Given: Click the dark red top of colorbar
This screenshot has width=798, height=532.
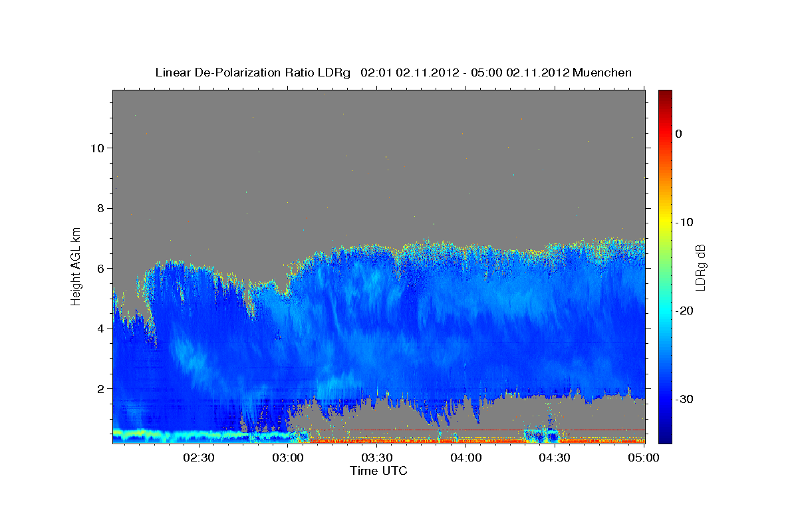Looking at the screenshot, I should coord(665,95).
